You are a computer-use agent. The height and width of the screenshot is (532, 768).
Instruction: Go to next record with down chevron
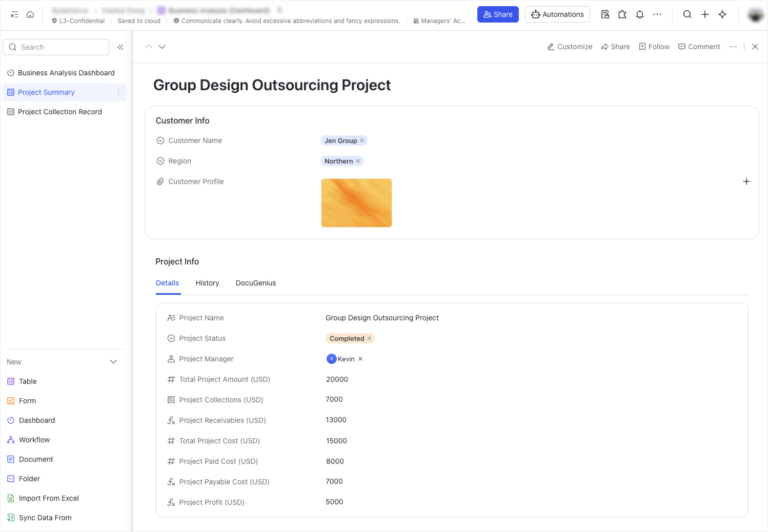tap(162, 47)
